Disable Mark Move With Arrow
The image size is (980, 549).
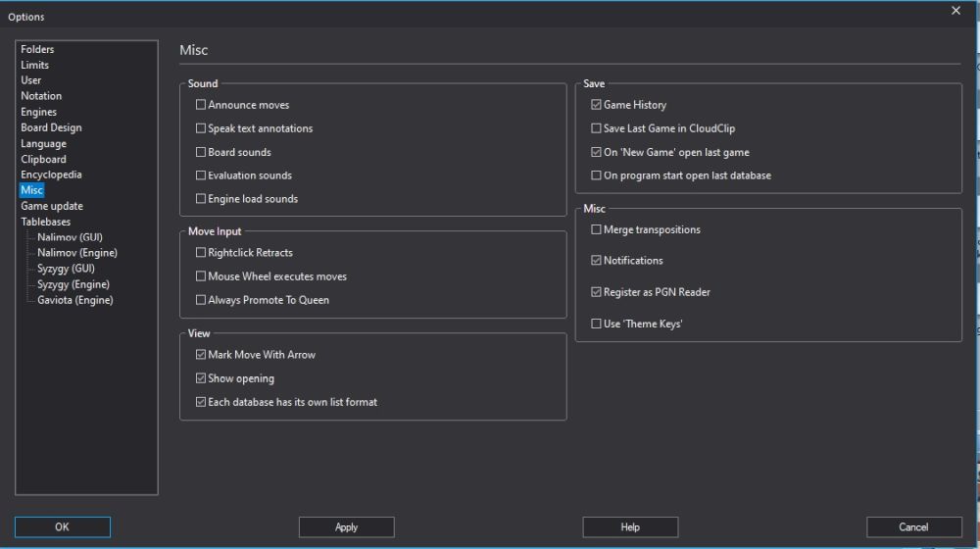[201, 355]
